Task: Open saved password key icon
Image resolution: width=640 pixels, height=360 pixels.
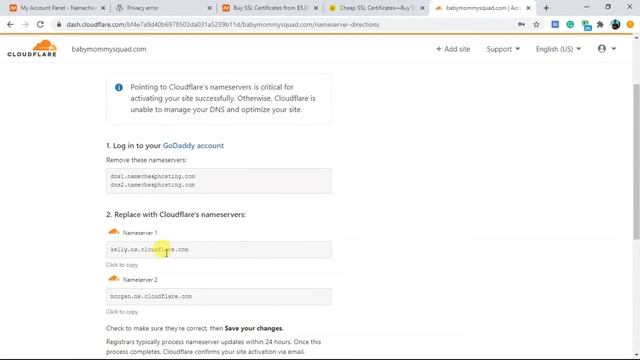Action: click(x=521, y=24)
